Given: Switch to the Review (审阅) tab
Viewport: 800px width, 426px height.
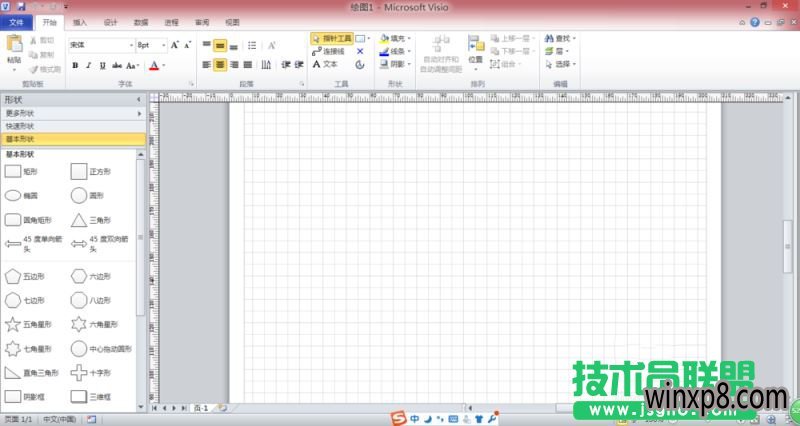Looking at the screenshot, I should point(202,22).
